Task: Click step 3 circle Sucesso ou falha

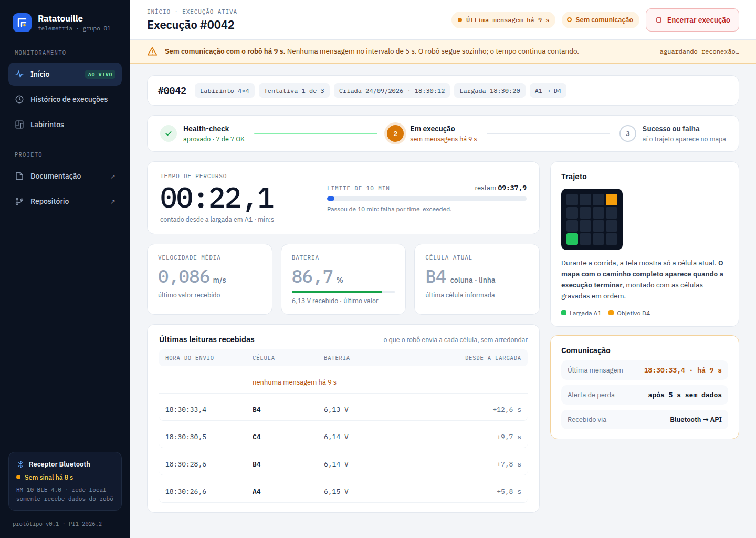Action: 628,133
